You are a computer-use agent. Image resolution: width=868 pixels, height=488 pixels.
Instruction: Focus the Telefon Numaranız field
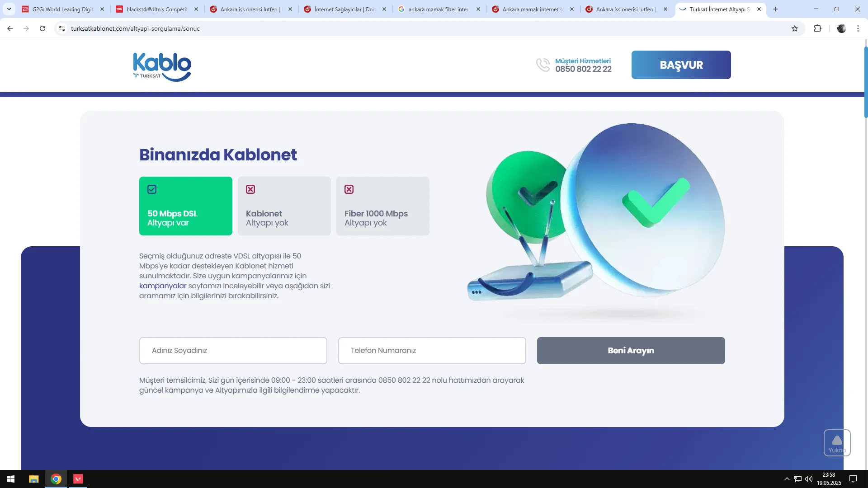pyautogui.click(x=432, y=351)
